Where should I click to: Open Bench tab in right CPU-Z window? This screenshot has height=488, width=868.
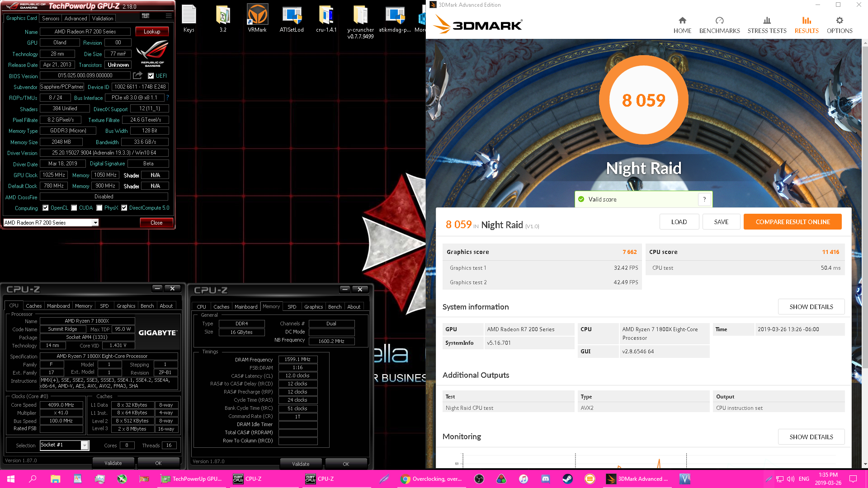[x=335, y=307]
